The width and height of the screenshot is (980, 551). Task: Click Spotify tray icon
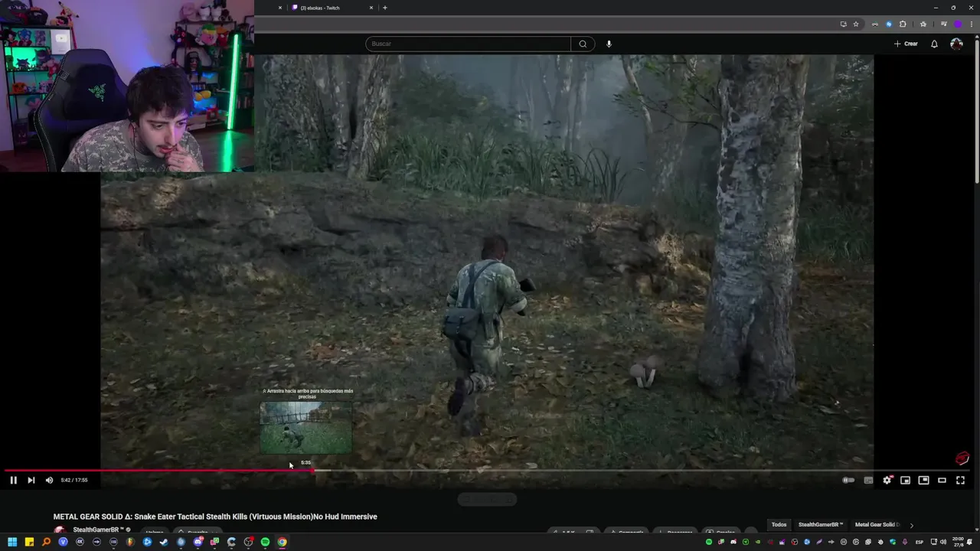point(709,542)
